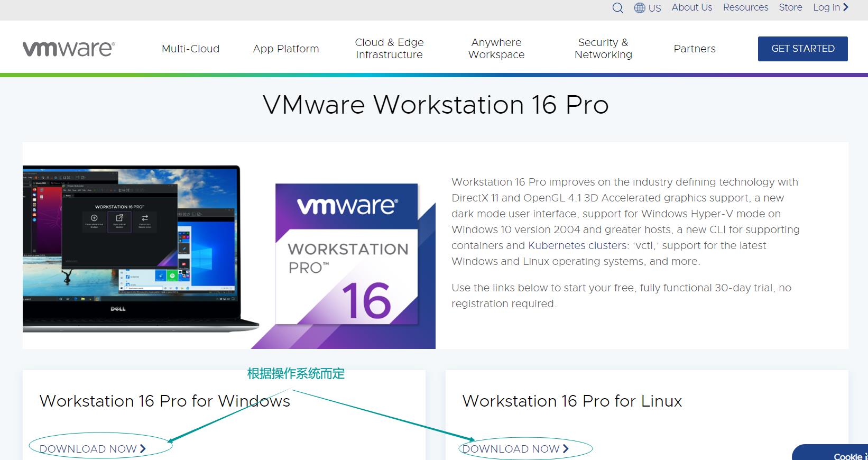The height and width of the screenshot is (460, 868).
Task: Click Workstation 16 Pro for Windows title
Action: [165, 401]
